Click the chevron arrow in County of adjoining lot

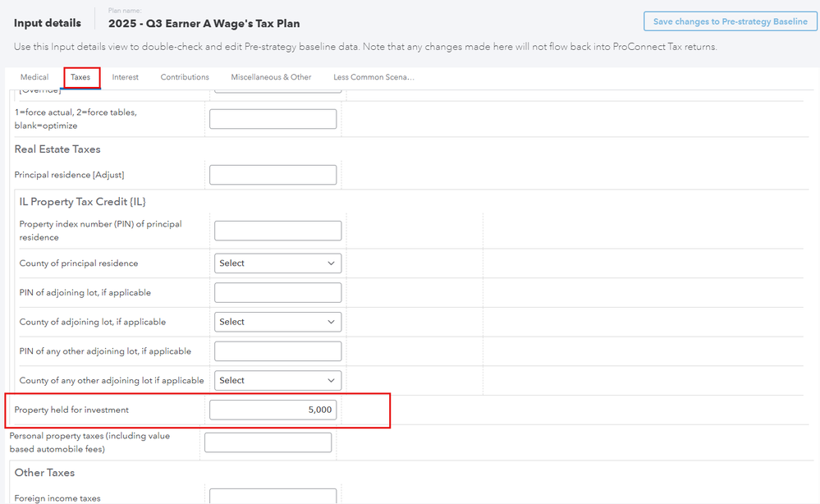[332, 322]
